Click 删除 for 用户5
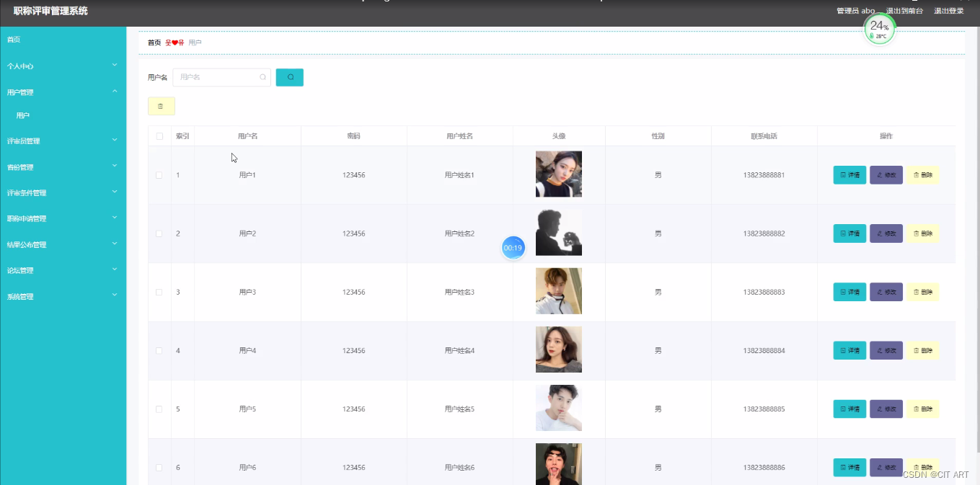Viewport: 980px width, 485px height. tap(922, 409)
